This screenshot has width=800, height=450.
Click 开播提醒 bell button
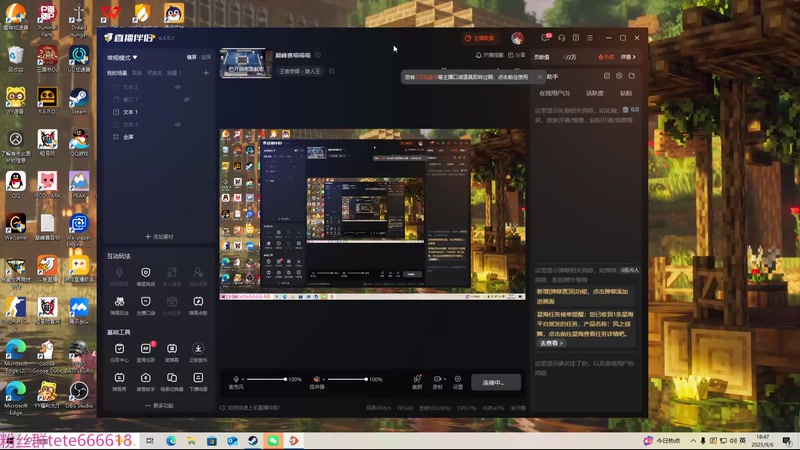[489, 55]
